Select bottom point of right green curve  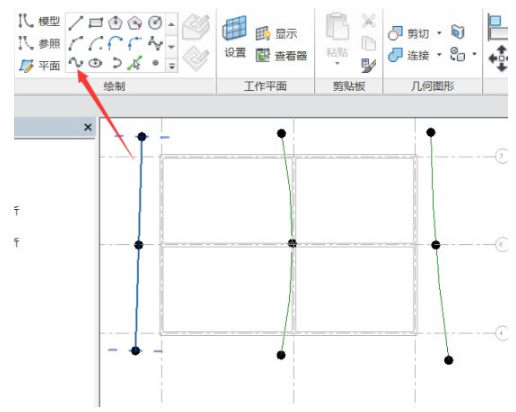point(449,360)
